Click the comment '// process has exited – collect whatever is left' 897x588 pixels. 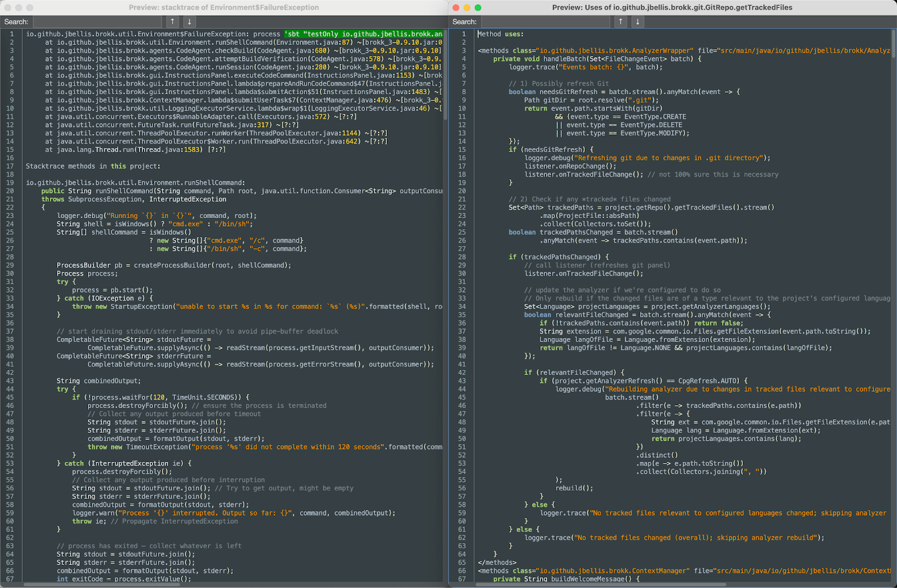[149, 546]
